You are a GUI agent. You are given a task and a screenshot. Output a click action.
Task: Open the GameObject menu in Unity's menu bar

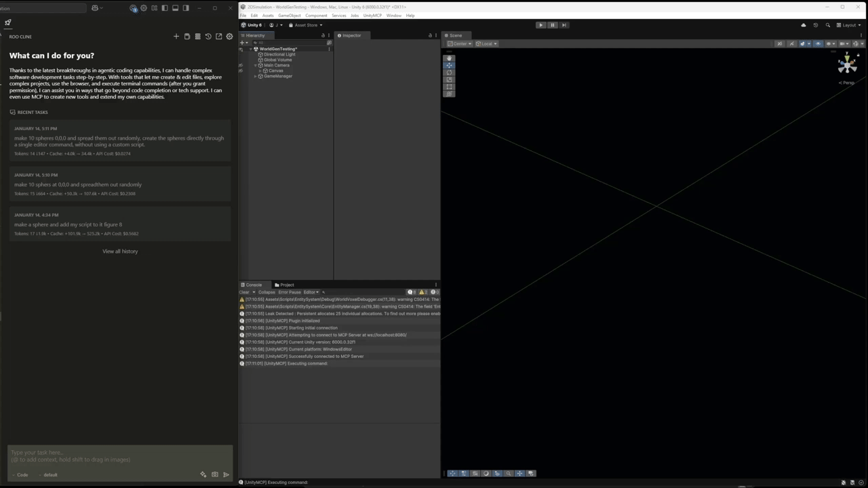coord(290,16)
